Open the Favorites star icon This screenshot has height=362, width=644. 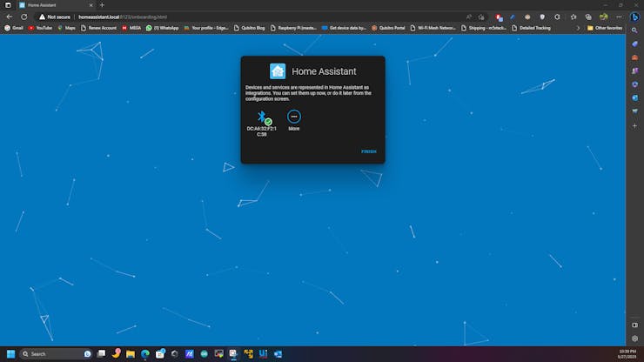(x=574, y=17)
